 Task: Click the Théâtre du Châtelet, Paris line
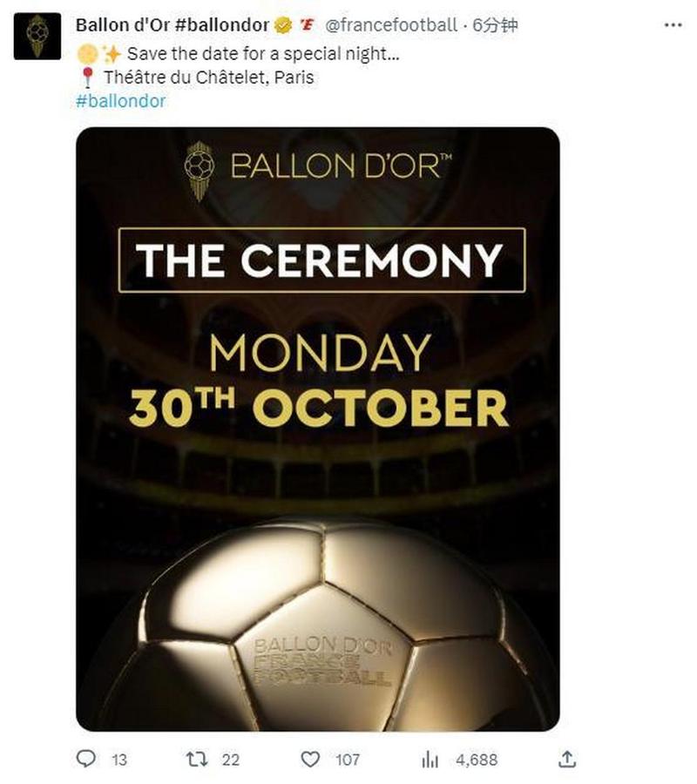209,78
